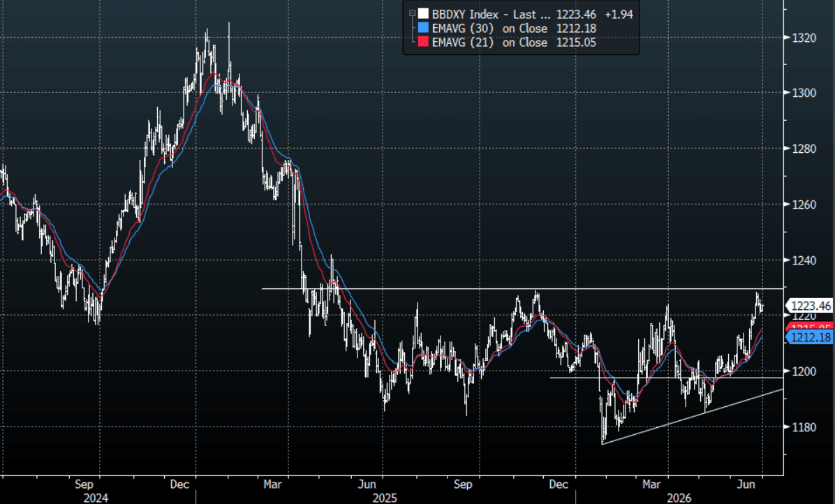Click the 1180 price axis label
Screen dimensions: 835x504
click(x=804, y=427)
